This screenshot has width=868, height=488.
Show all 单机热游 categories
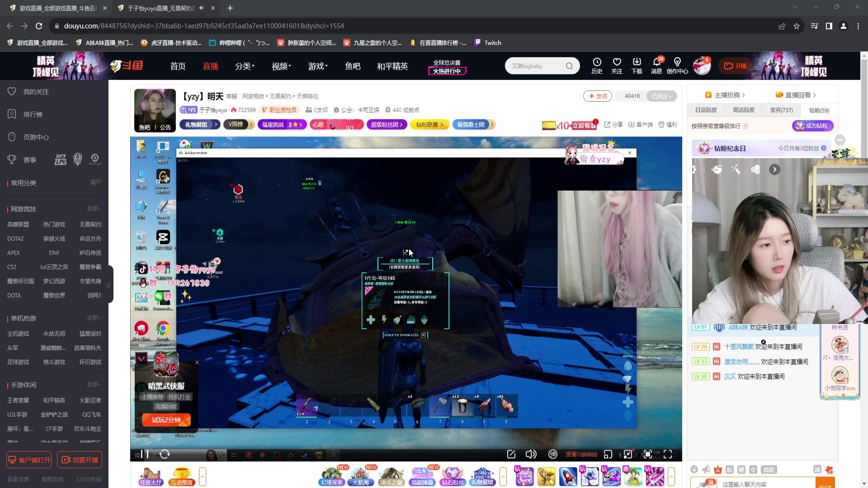coord(94,318)
